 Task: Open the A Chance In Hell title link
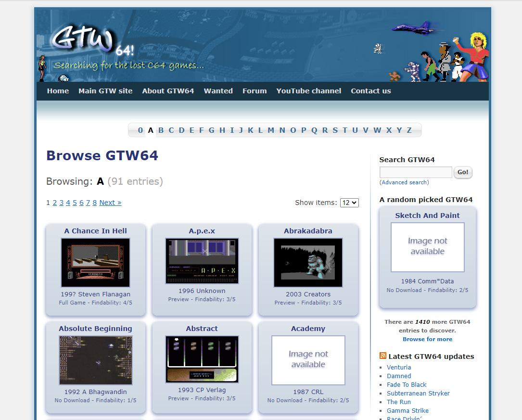pyautogui.click(x=96, y=231)
